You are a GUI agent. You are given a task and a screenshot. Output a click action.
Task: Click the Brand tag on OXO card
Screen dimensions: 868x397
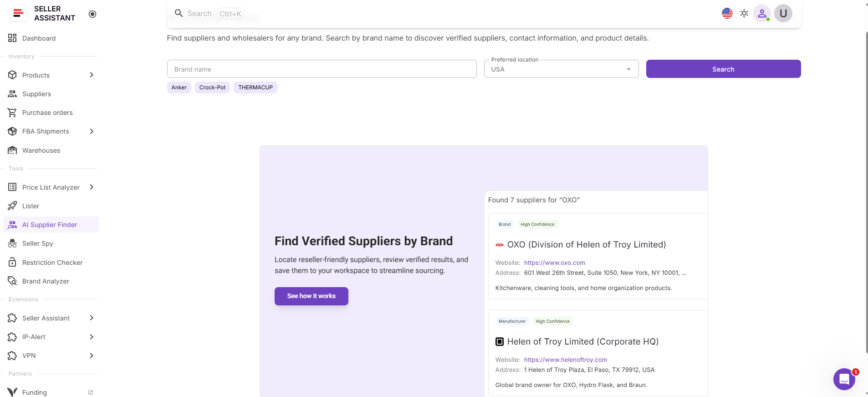click(505, 224)
